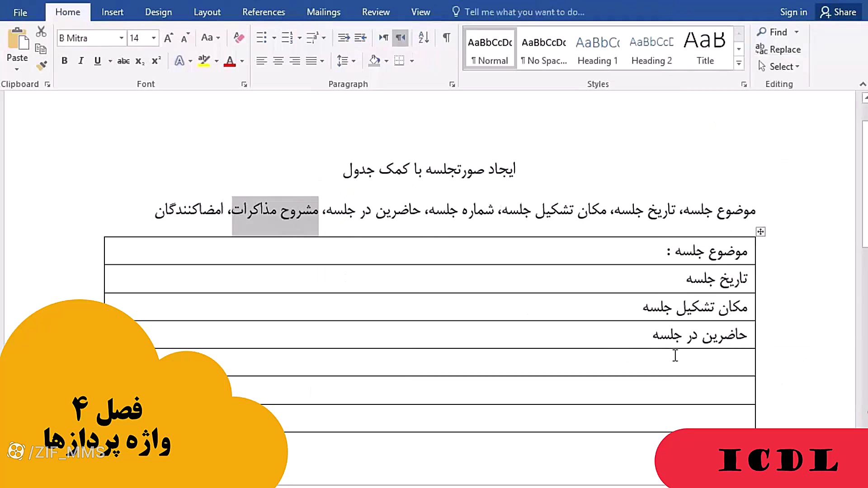This screenshot has height=488, width=868.
Task: Apply subscript formatting
Action: point(140,61)
